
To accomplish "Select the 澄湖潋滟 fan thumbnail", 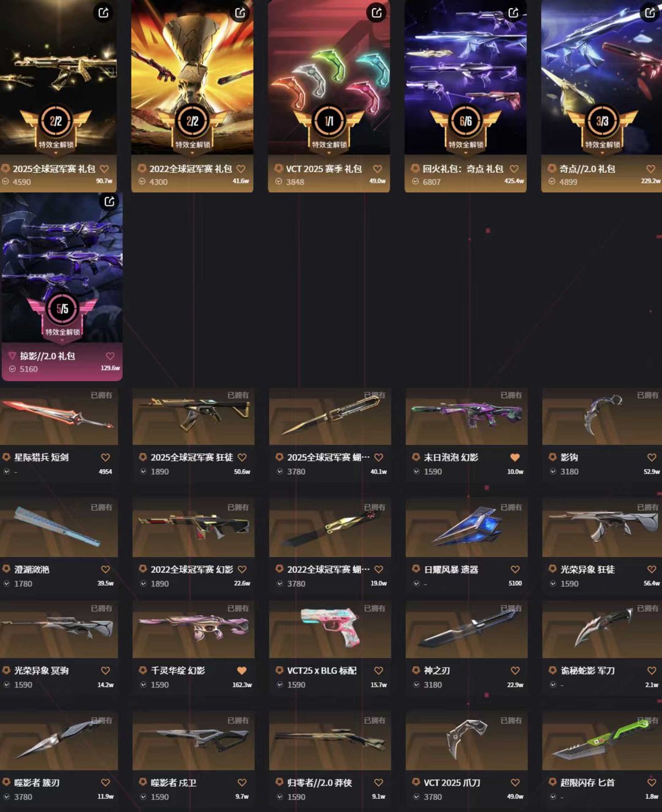I will click(x=59, y=528).
